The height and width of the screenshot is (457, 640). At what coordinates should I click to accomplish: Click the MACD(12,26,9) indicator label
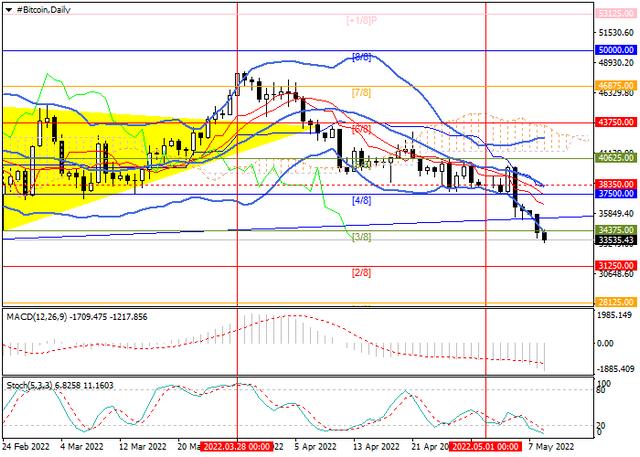[x=37, y=317]
